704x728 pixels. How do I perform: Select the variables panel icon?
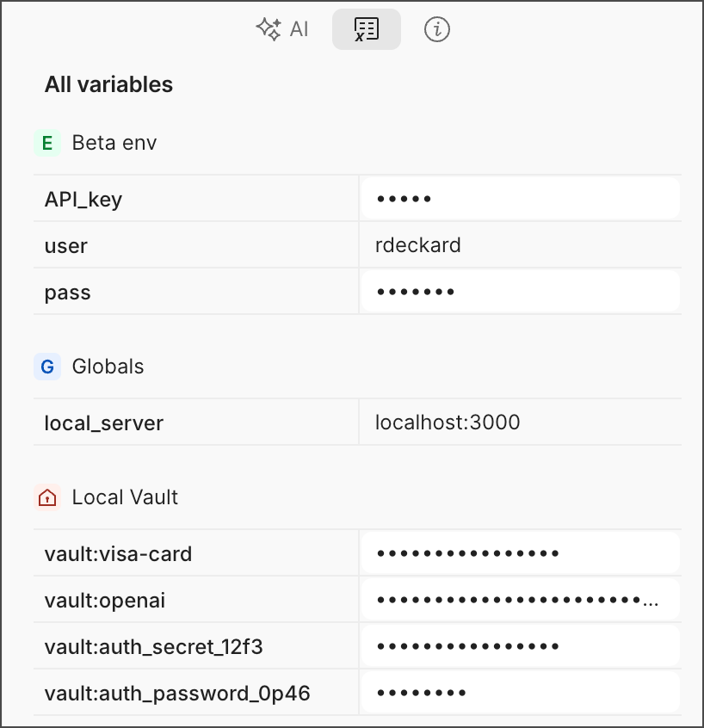pos(367,29)
